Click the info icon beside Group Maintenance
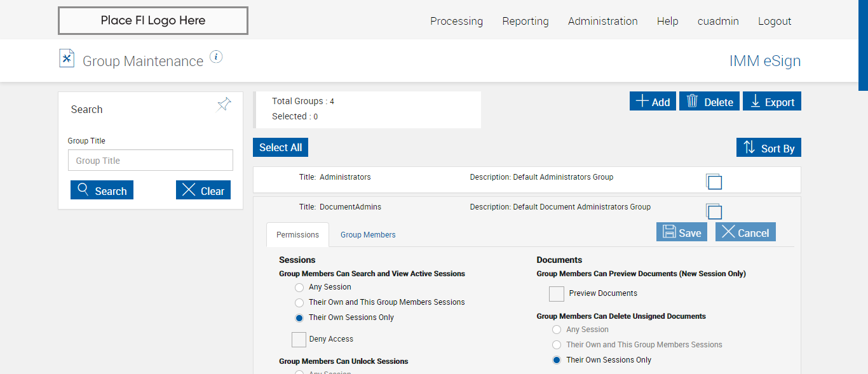The width and height of the screenshot is (868, 374). [x=216, y=57]
